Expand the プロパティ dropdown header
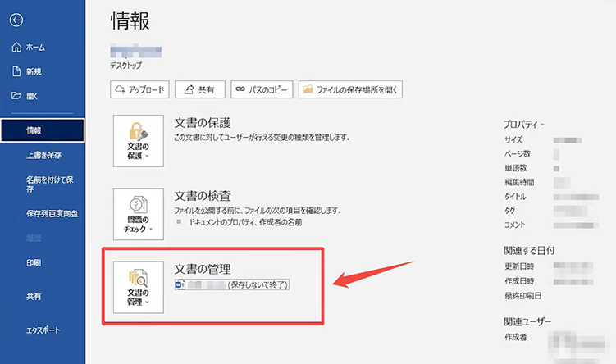Image resolution: width=616 pixels, height=364 pixels. click(x=523, y=125)
